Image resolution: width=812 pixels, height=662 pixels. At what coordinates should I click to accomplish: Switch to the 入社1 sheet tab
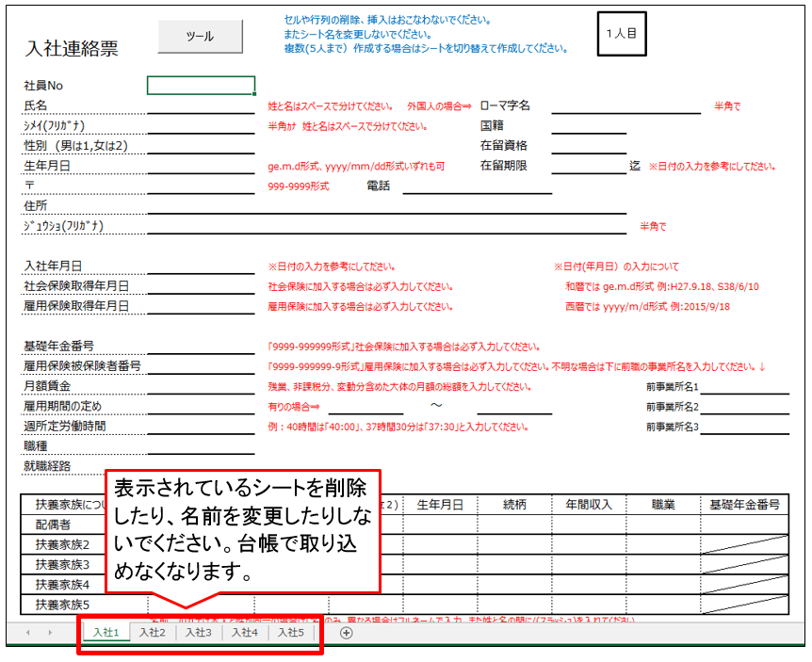click(106, 633)
